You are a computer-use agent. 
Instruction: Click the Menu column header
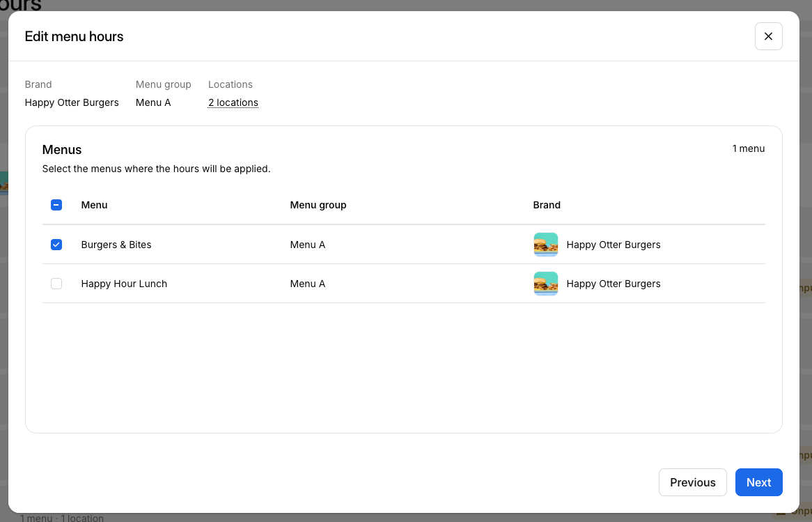94,205
